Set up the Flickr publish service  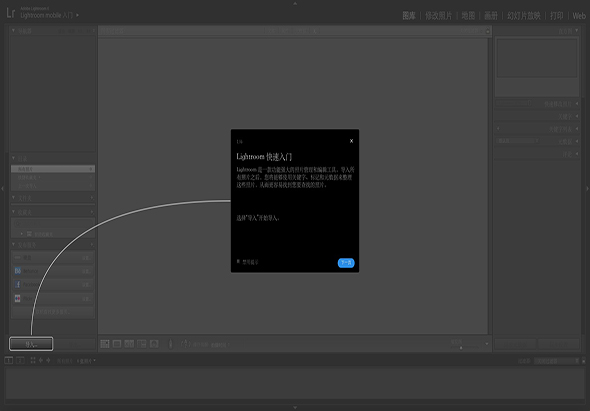coord(87,299)
